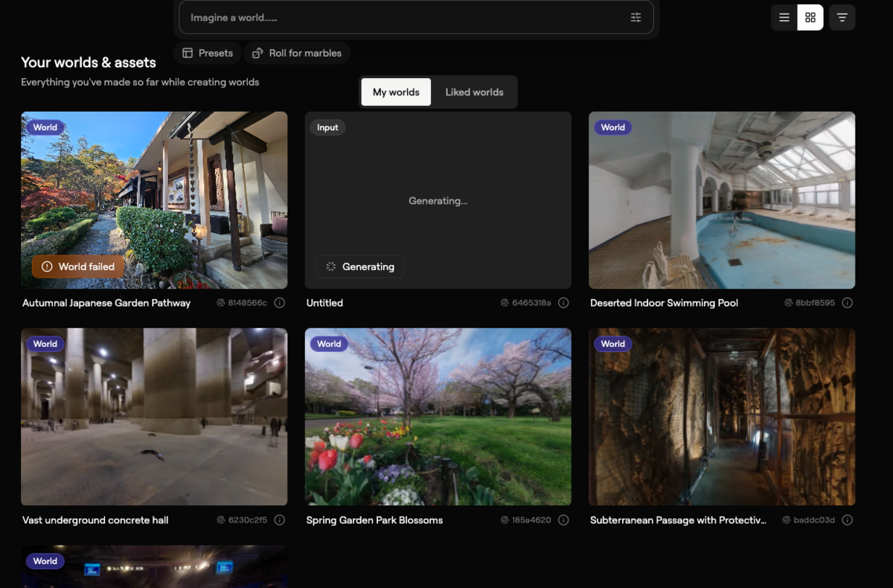This screenshot has width=893, height=588.
Task: Click seed ID 8bbf8595
Action: (x=810, y=303)
